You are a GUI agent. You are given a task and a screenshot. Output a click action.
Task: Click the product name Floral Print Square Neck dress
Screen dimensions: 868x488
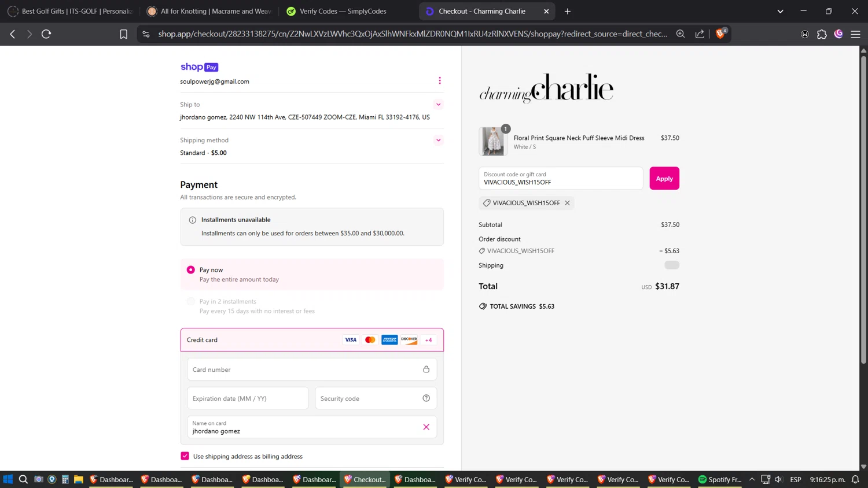pos(579,138)
